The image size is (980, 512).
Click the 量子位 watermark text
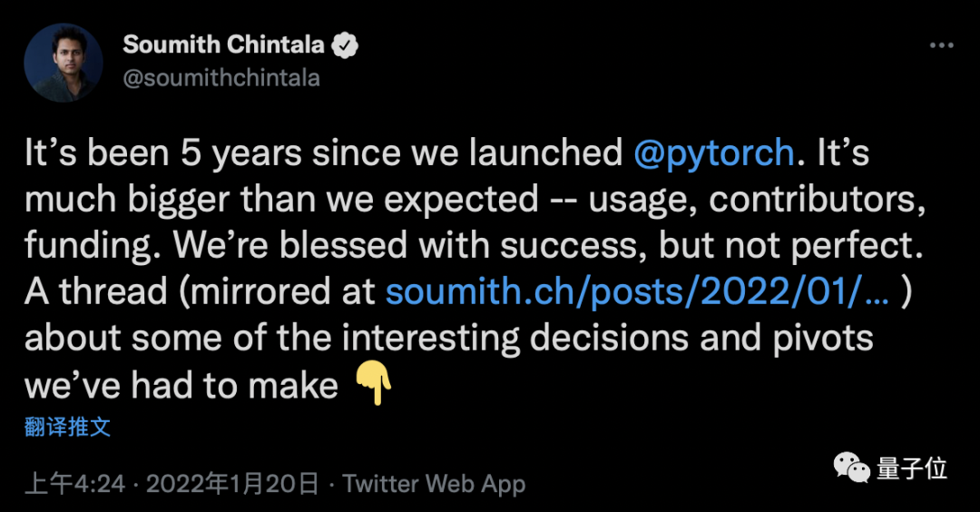tap(912, 468)
